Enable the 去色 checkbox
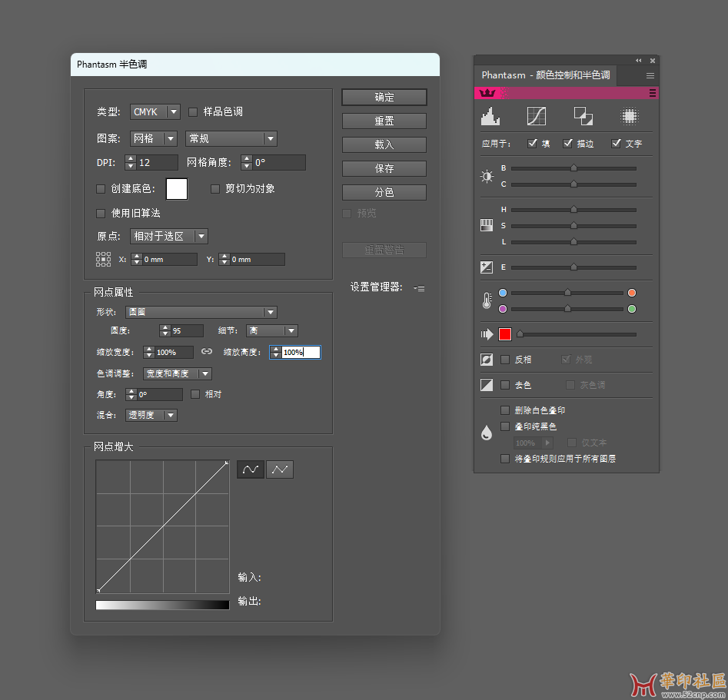The height and width of the screenshot is (700, 728). [x=505, y=385]
